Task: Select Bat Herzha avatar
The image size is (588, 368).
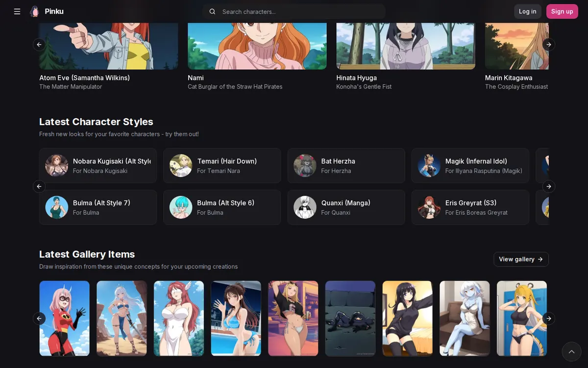Action: [x=305, y=165]
